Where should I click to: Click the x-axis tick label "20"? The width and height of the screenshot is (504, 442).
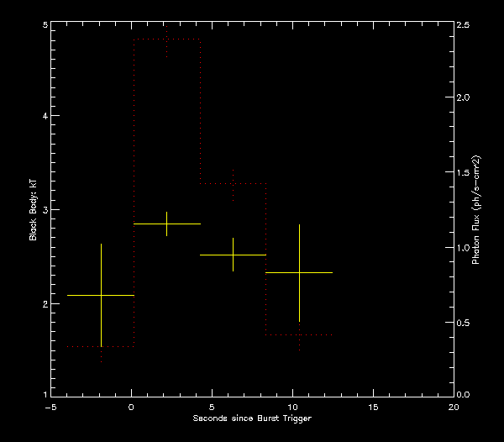click(x=454, y=406)
